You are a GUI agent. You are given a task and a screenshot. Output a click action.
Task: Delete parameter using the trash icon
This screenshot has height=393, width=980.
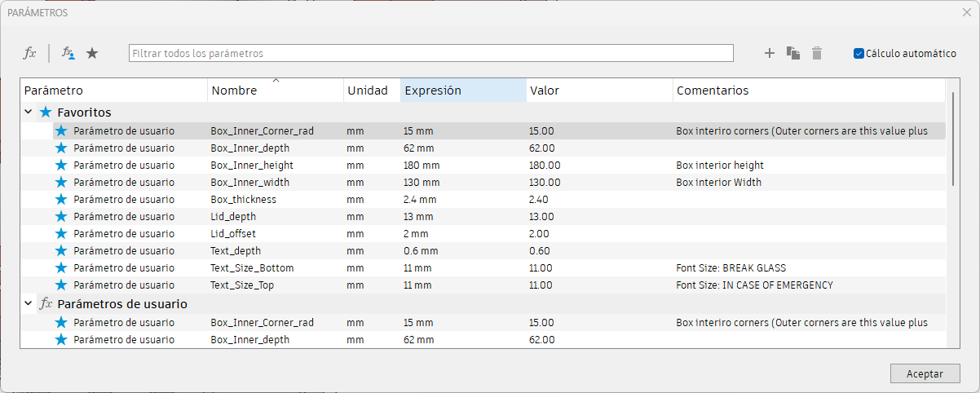(816, 53)
